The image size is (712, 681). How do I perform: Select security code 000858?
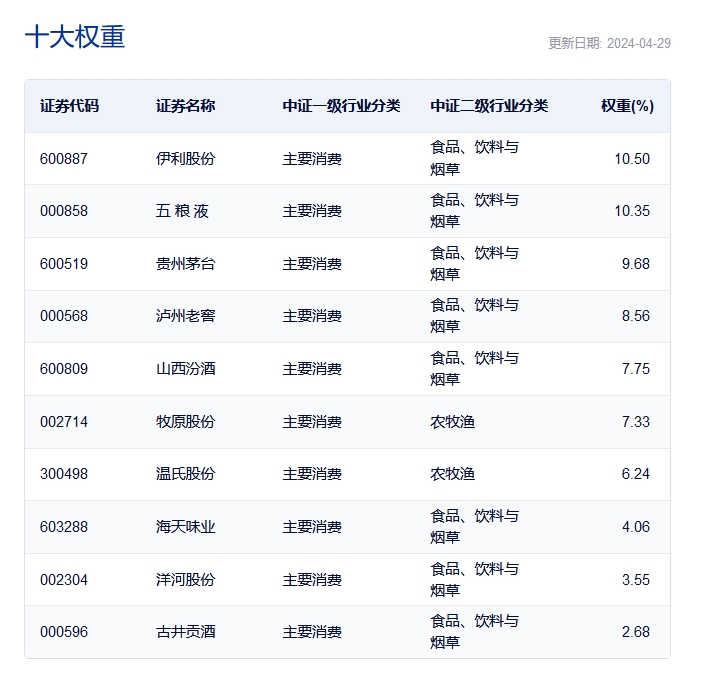(64, 211)
